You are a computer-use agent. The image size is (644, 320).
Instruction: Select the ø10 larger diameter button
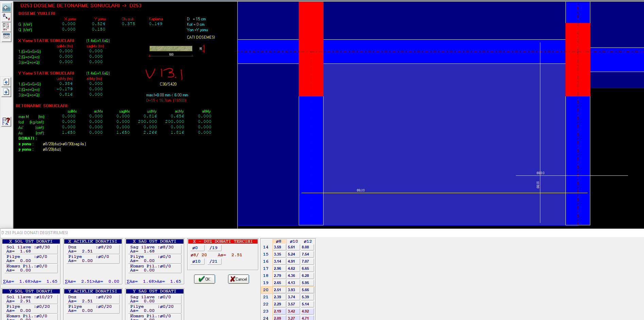point(197,261)
